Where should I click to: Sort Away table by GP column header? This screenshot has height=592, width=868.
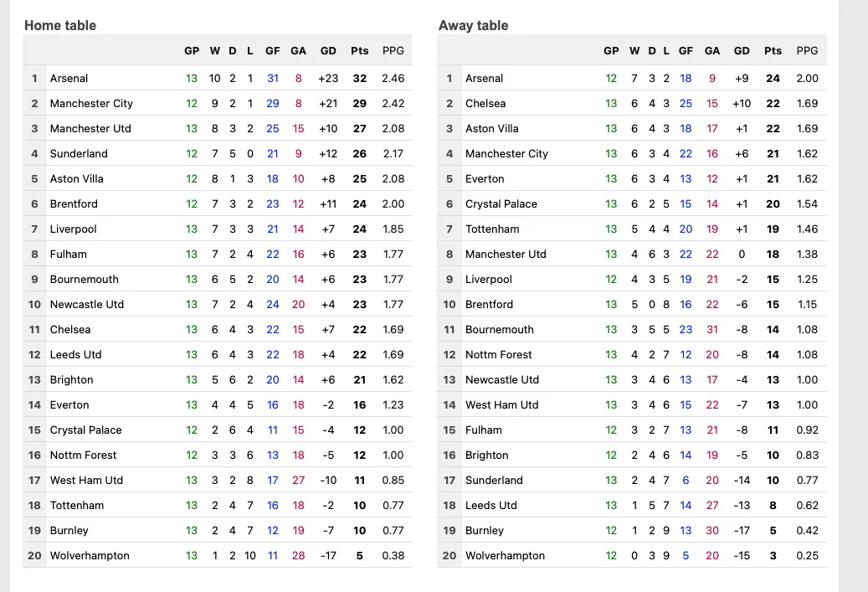coord(610,50)
